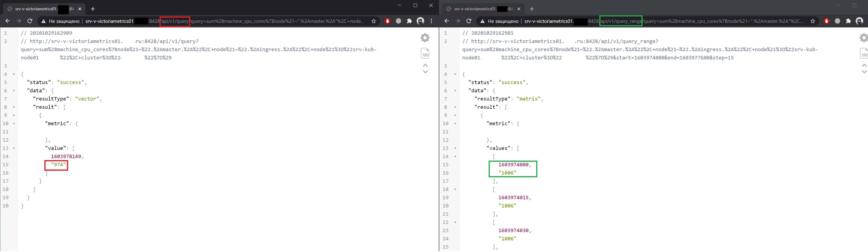The width and height of the screenshot is (868, 252).
Task: Open Chrome three-dot menu in left window
Action: 431,21
